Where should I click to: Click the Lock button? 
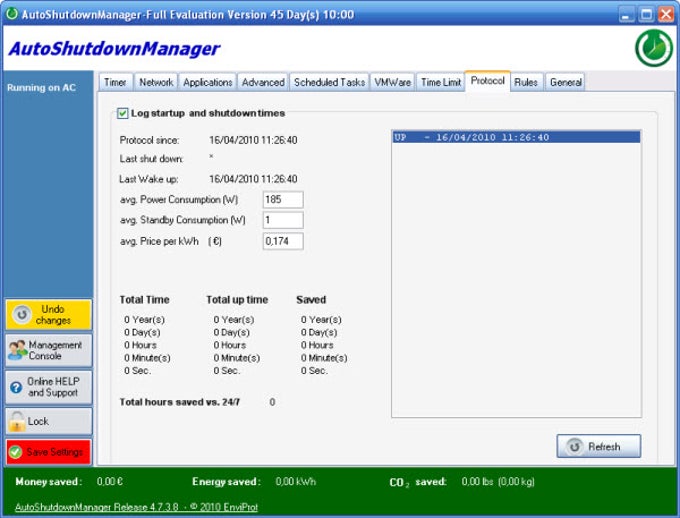pos(49,421)
